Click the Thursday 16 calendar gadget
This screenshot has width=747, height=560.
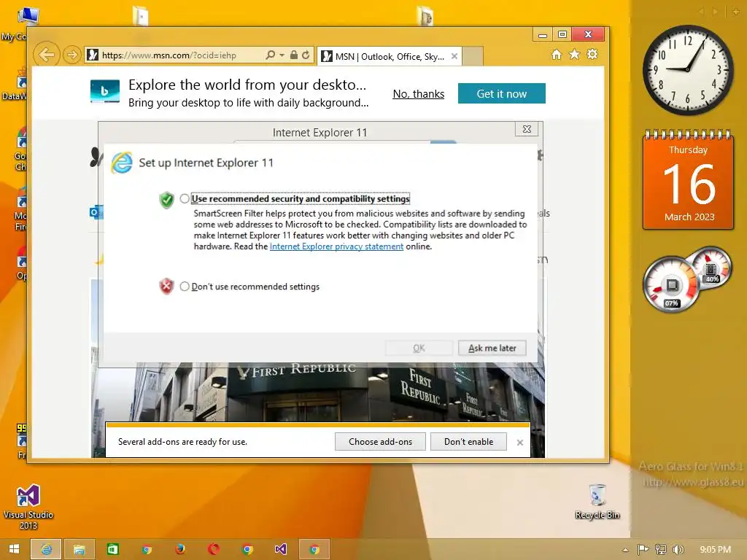[689, 179]
